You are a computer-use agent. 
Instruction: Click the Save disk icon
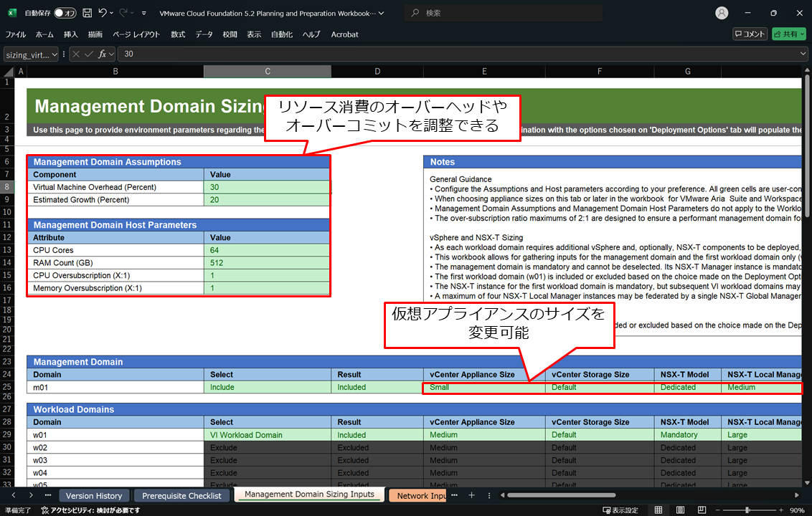coord(88,13)
